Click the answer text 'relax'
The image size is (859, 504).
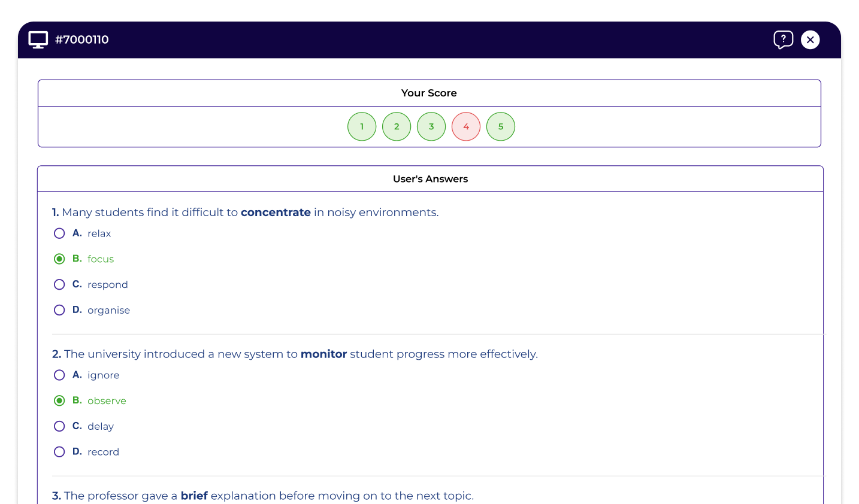pos(99,233)
